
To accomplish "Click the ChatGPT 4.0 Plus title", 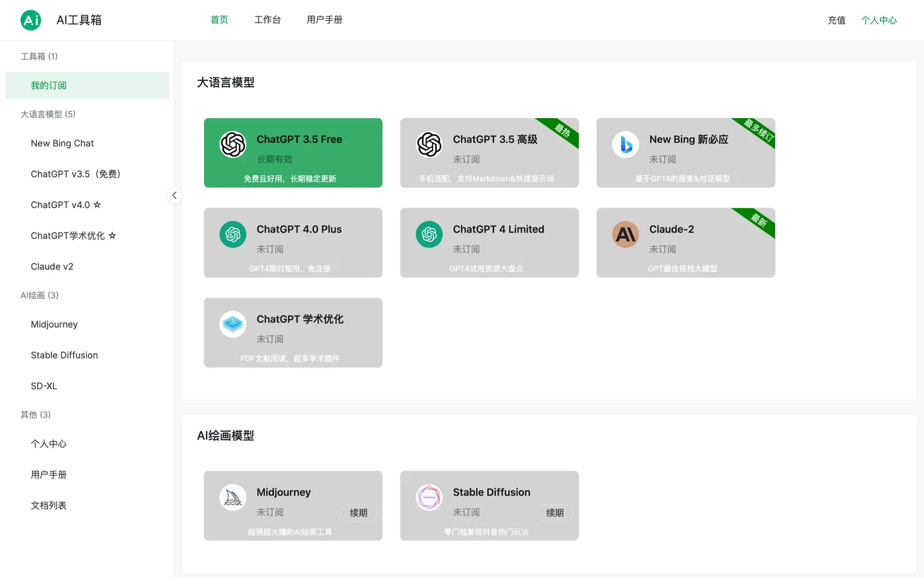I will (x=299, y=229).
